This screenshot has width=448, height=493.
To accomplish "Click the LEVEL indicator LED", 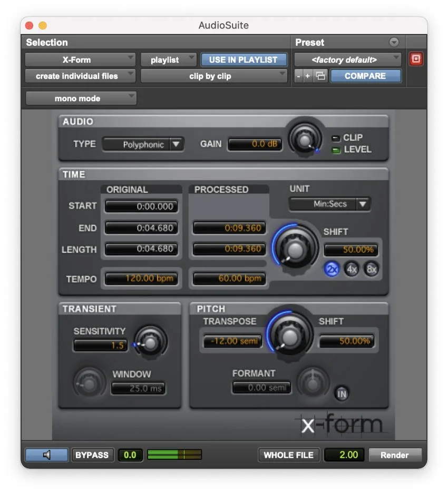I will (x=336, y=150).
